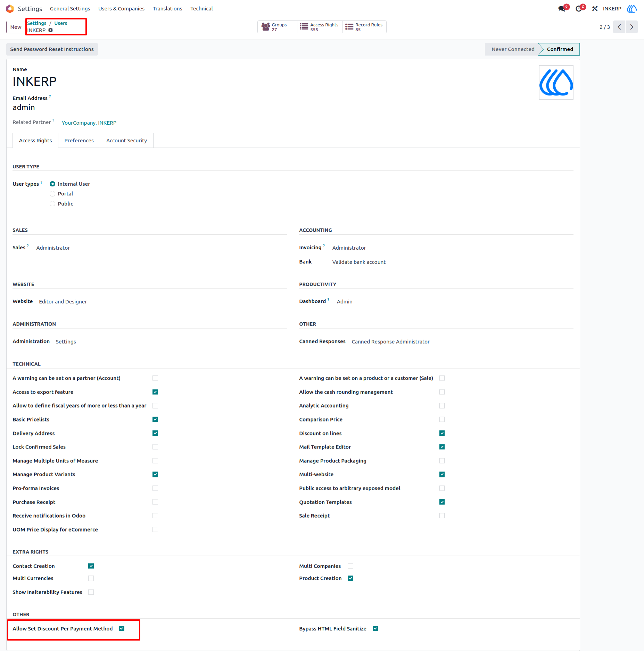Image resolution: width=644 pixels, height=652 pixels.
Task: Click Send Password Reset Instructions button
Action: (52, 49)
